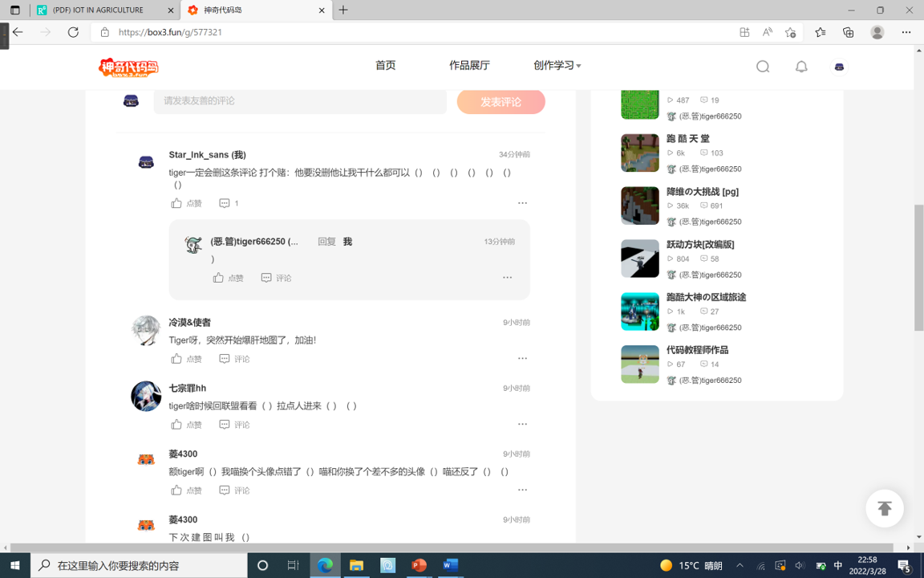Open Task View on taskbar
This screenshot has height=578, width=924.
tap(293, 566)
